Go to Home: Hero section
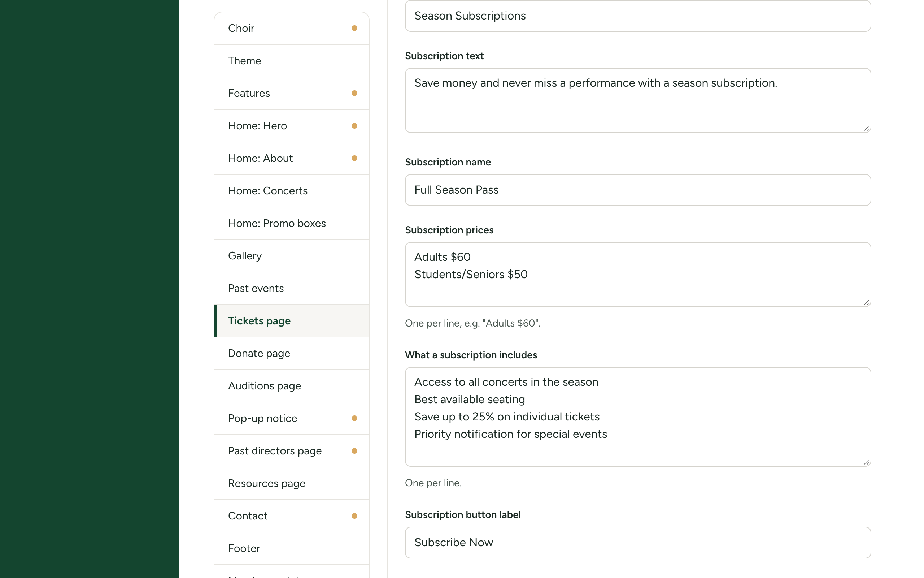 pos(291,126)
